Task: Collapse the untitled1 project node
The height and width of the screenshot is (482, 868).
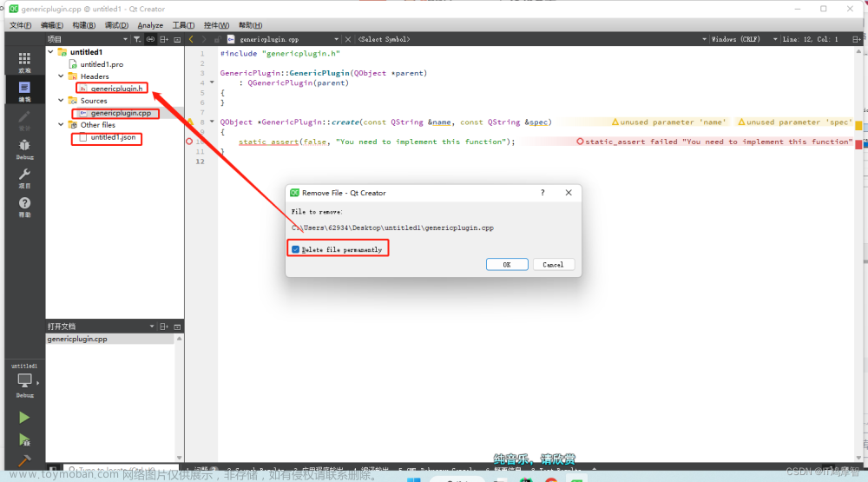Action: click(x=51, y=52)
